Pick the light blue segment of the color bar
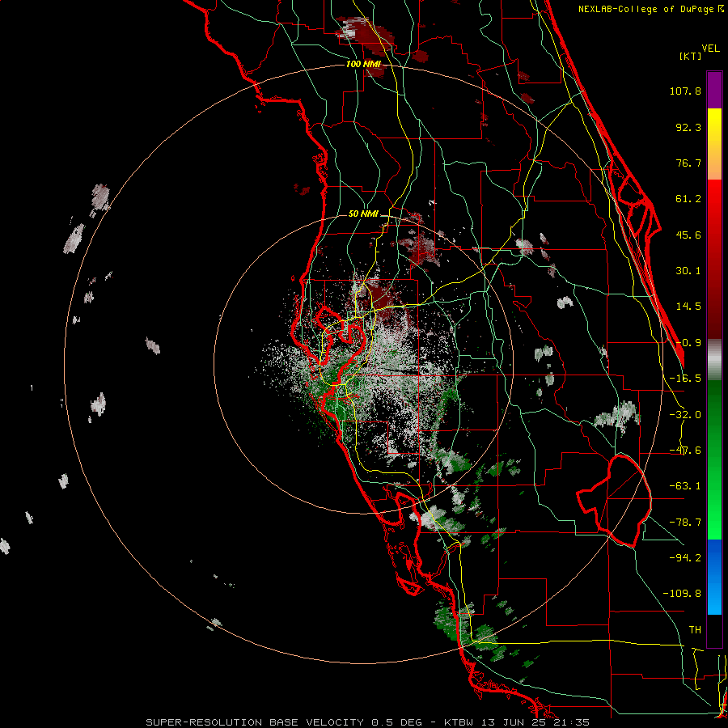The height and width of the screenshot is (728, 728). coord(714,601)
